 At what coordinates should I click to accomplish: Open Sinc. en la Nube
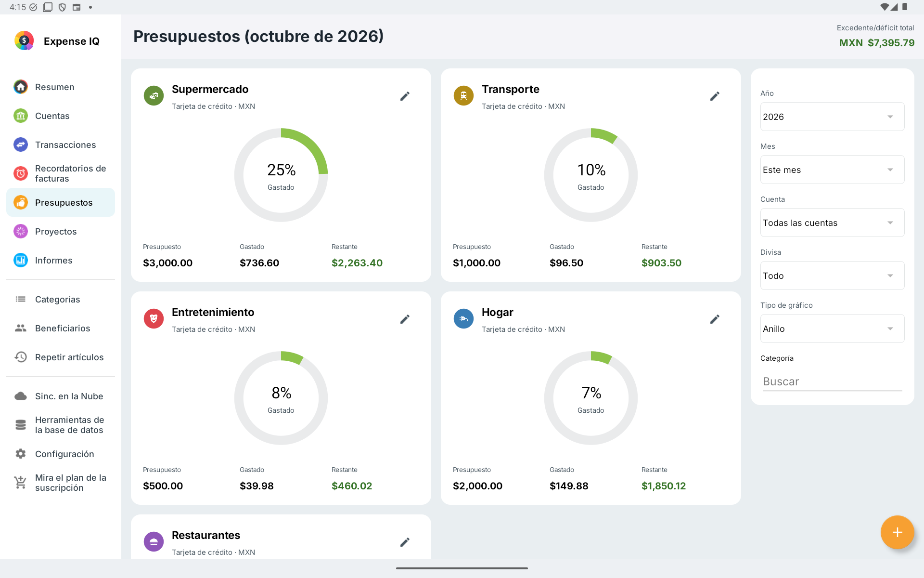[x=61, y=396]
